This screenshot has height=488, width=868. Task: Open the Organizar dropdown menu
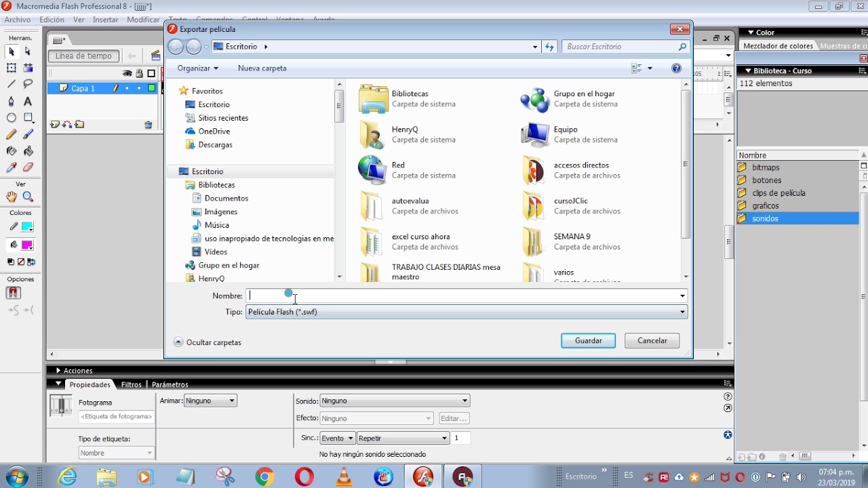pyautogui.click(x=198, y=68)
